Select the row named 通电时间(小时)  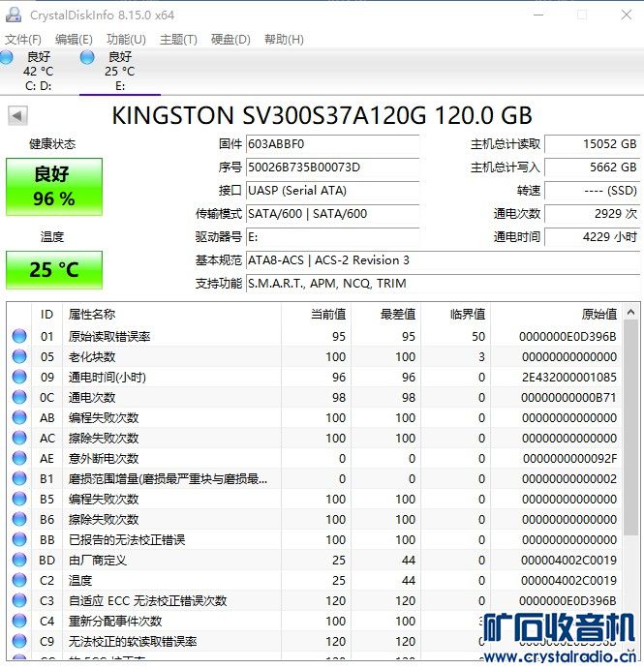tap(315, 377)
